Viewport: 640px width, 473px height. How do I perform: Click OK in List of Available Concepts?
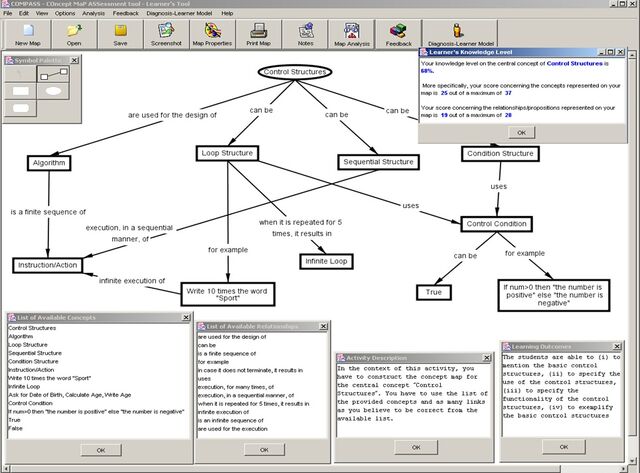pyautogui.click(x=101, y=450)
